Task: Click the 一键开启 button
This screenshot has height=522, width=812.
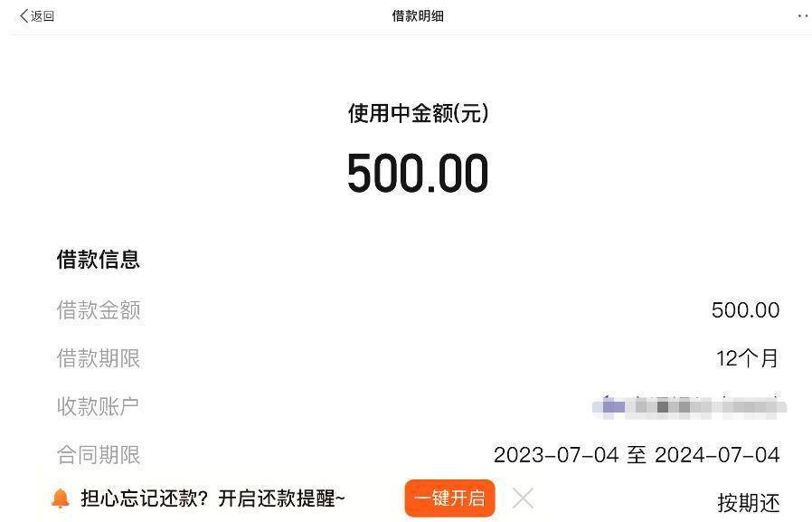Action: tap(449, 498)
